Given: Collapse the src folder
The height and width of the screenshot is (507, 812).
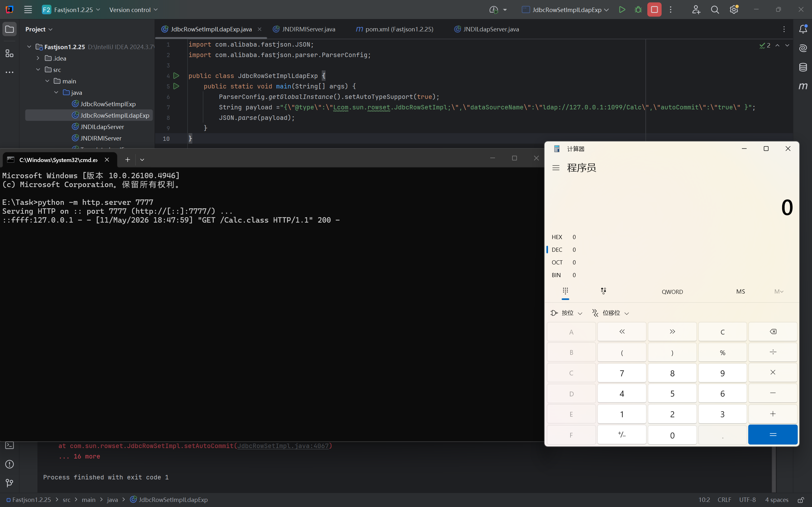Looking at the screenshot, I should (38, 69).
